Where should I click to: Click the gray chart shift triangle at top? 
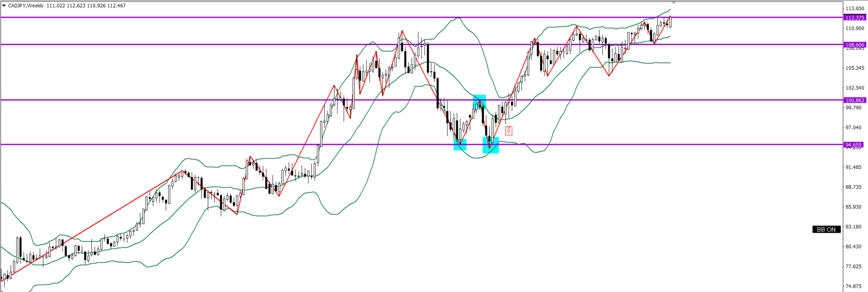click(673, 3)
